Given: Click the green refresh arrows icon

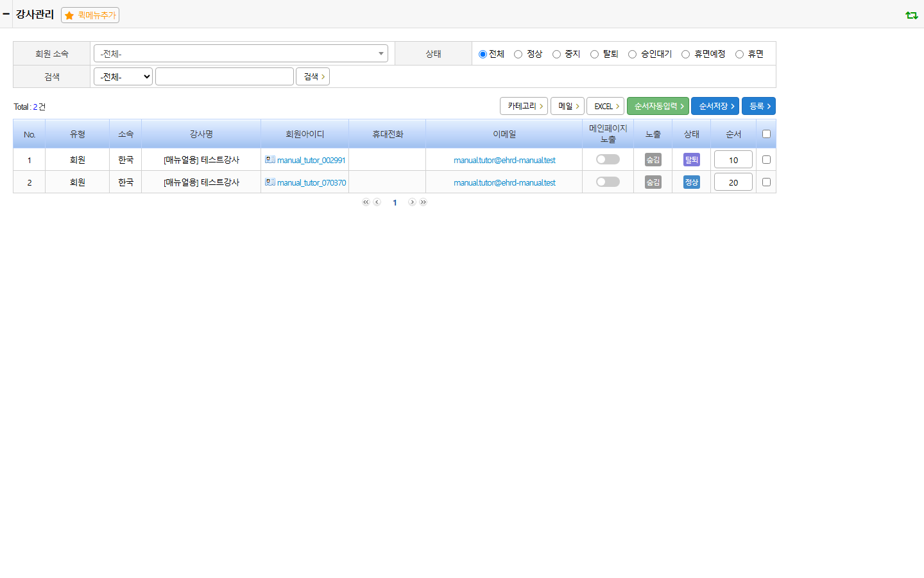Looking at the screenshot, I should pyautogui.click(x=911, y=15).
